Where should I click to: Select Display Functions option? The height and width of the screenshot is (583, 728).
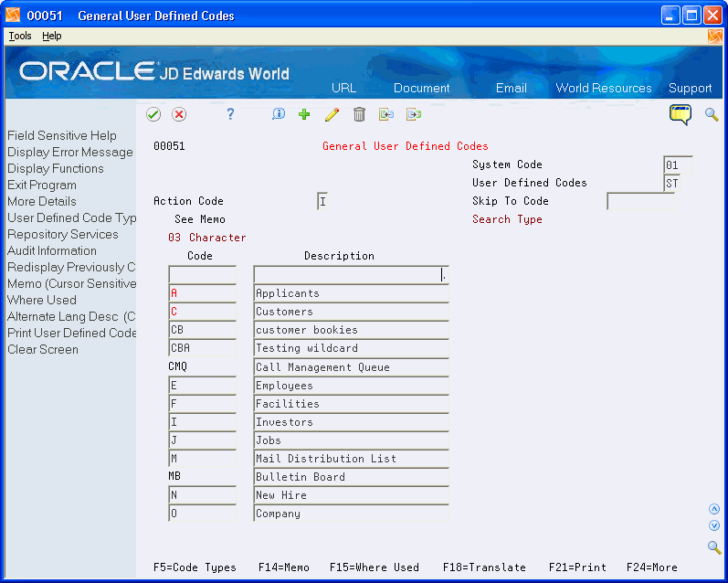pyautogui.click(x=55, y=168)
